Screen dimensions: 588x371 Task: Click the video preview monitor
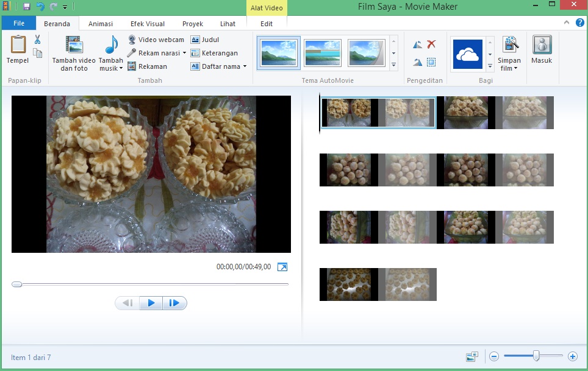[x=151, y=174]
